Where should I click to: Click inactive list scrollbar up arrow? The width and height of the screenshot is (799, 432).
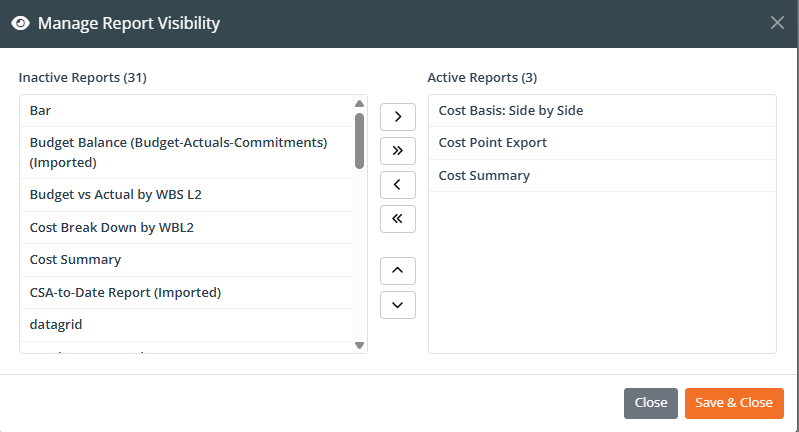[359, 103]
